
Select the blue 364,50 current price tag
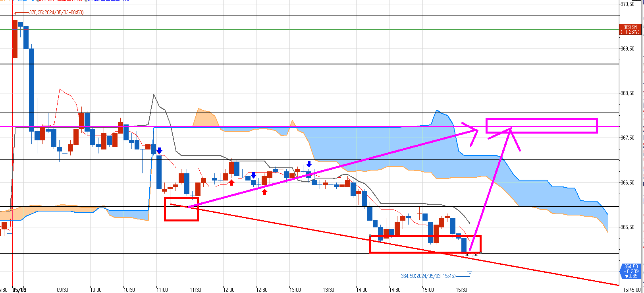[x=631, y=271]
